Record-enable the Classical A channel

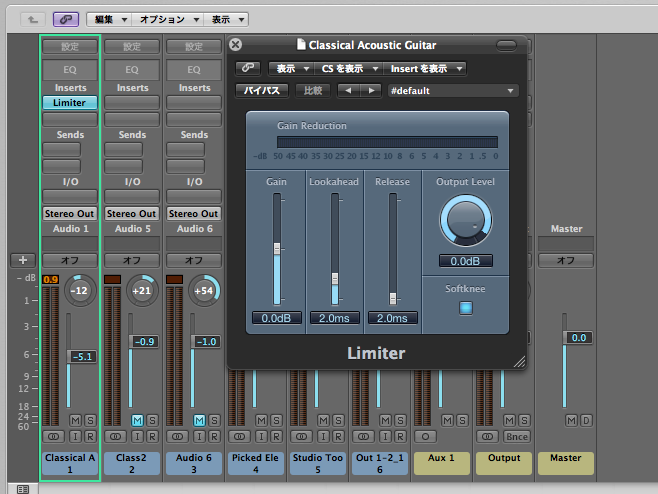point(90,436)
